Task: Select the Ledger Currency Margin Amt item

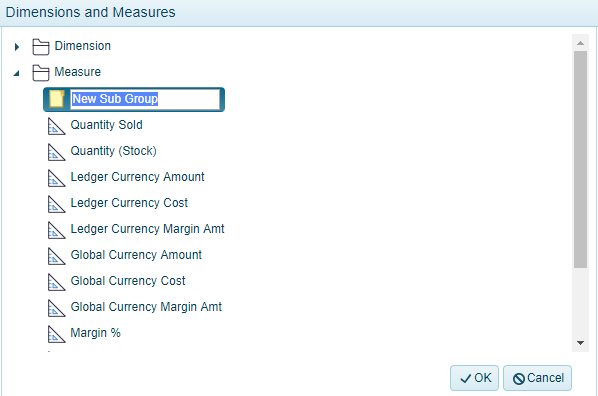Action: pyautogui.click(x=147, y=229)
